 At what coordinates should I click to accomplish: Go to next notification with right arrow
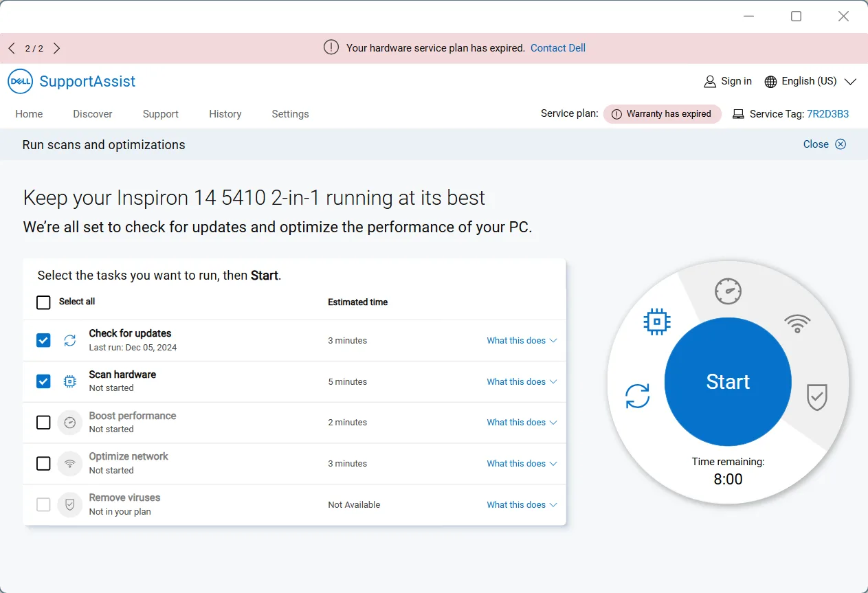coord(57,48)
